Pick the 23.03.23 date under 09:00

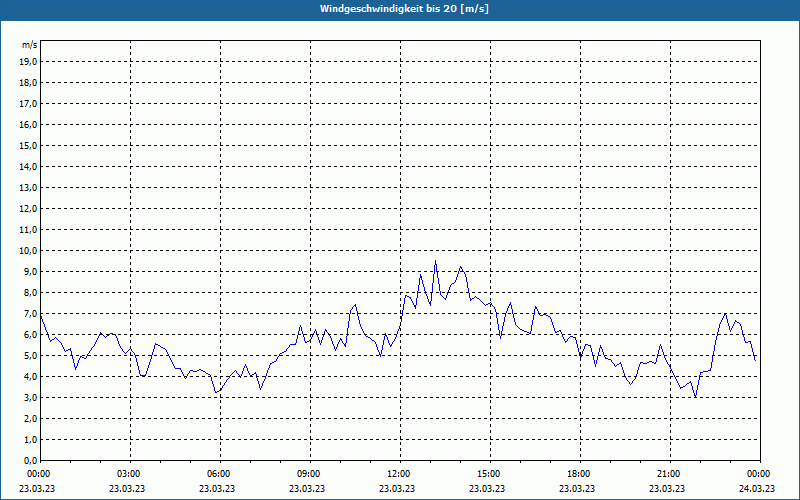[307, 488]
